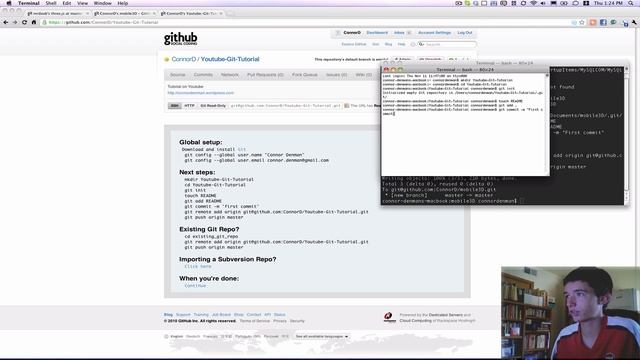Open the wordpress.com homepage link

click(x=201, y=93)
